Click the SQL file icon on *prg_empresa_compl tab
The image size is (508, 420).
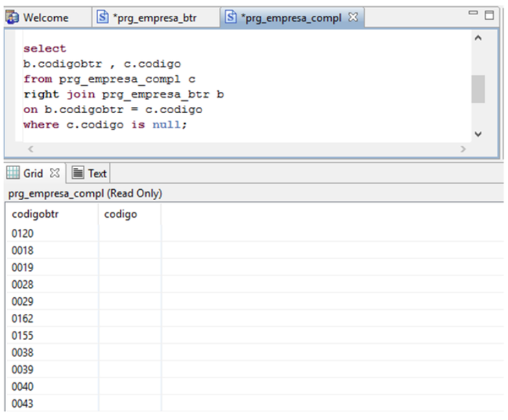tap(231, 18)
